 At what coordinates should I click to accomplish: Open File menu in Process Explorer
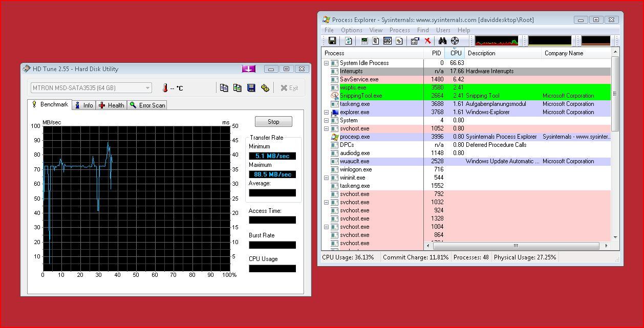pyautogui.click(x=329, y=30)
